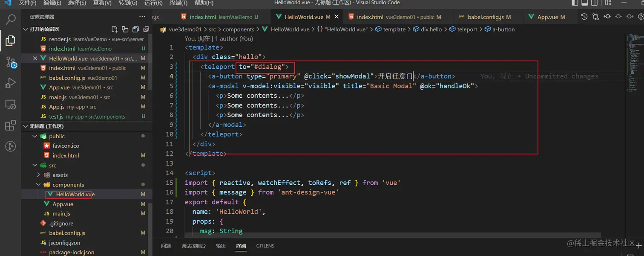
Task: Open the 文件(F) menu
Action: pos(28,3)
